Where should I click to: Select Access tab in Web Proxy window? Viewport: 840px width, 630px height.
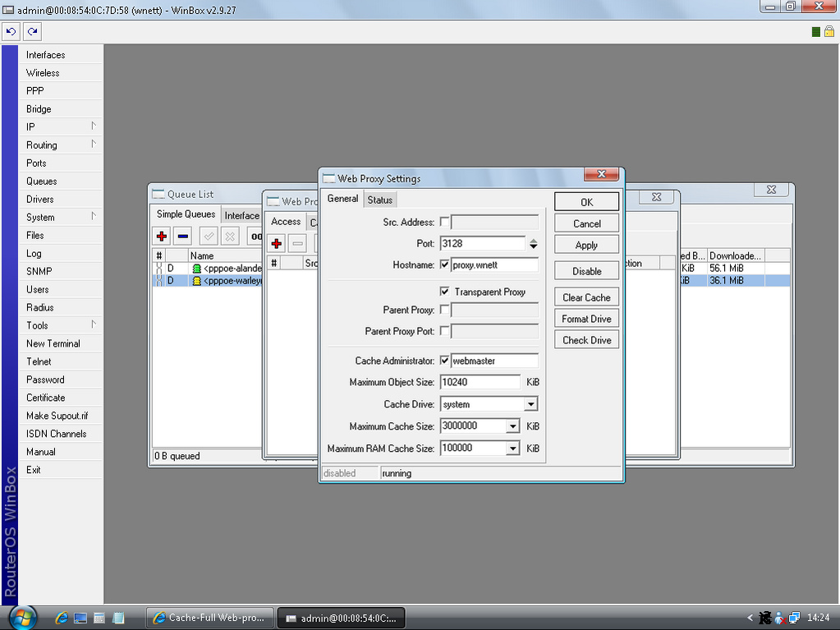click(286, 222)
